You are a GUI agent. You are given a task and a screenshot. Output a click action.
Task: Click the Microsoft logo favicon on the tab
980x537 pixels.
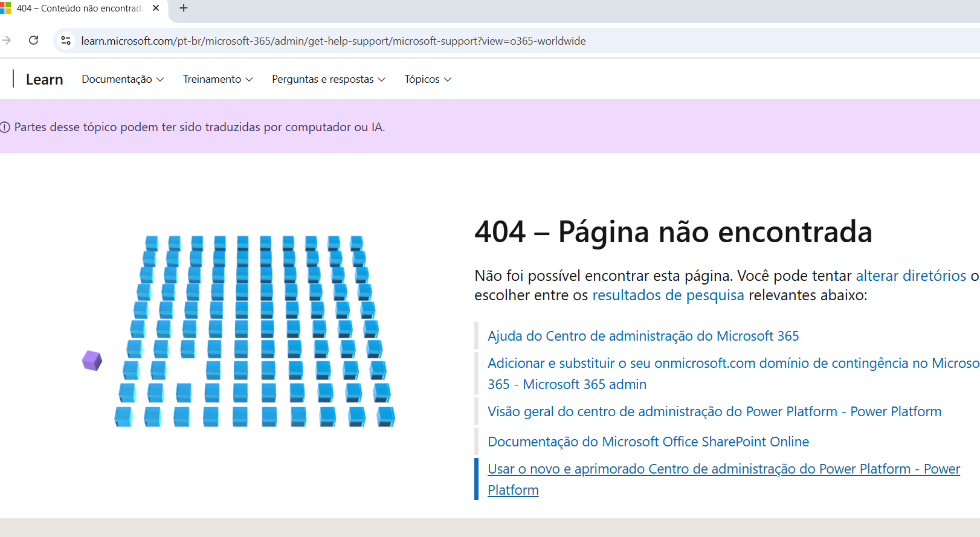[x=5, y=8]
